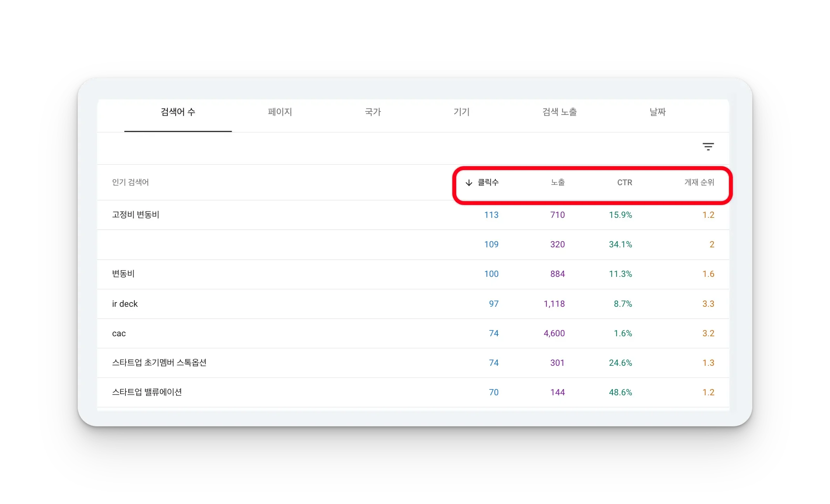Click the 100 clicks value
Screen dimensions: 830x504
coord(491,274)
